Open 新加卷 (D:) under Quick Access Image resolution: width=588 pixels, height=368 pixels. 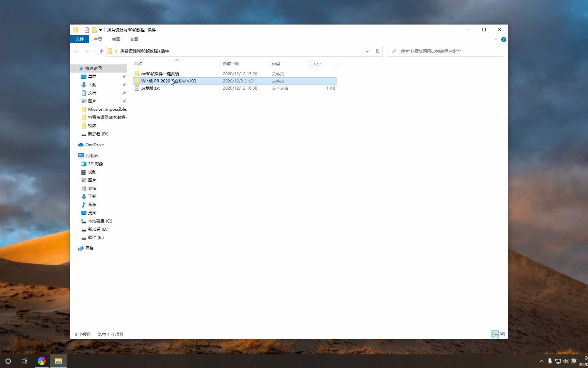coord(98,134)
